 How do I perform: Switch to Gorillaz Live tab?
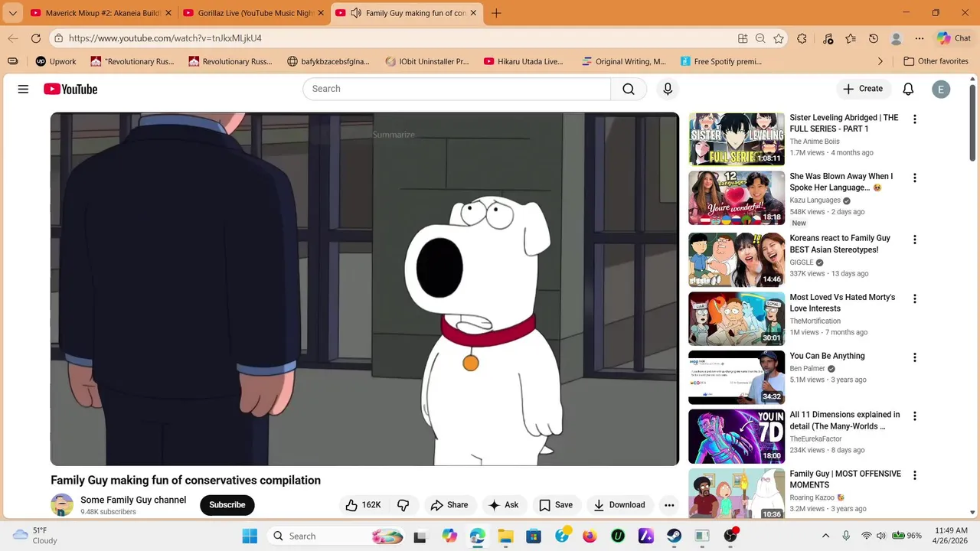point(255,13)
